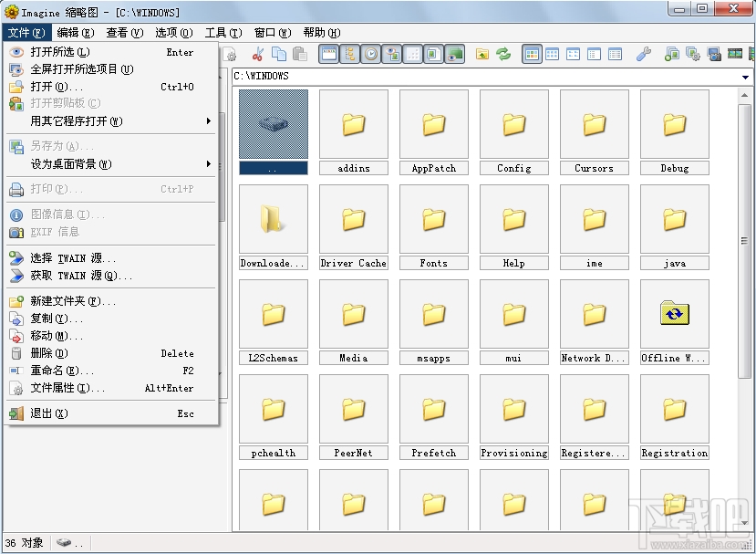Select the large thumbnails view button
The image size is (756, 554).
(532, 54)
